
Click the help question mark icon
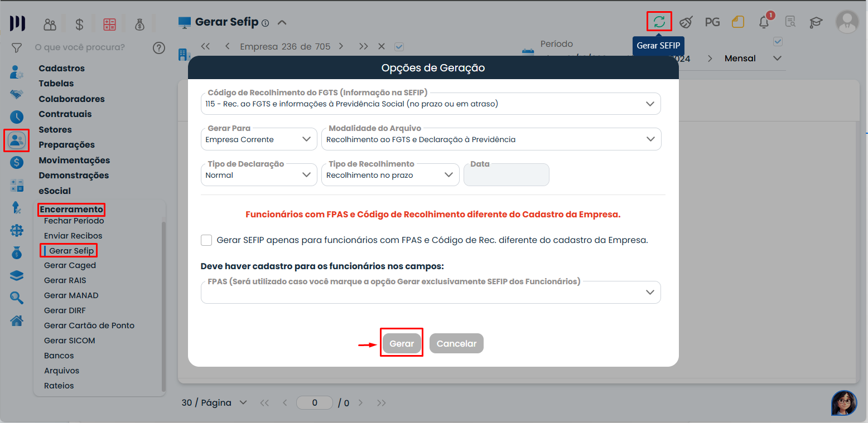tap(159, 48)
